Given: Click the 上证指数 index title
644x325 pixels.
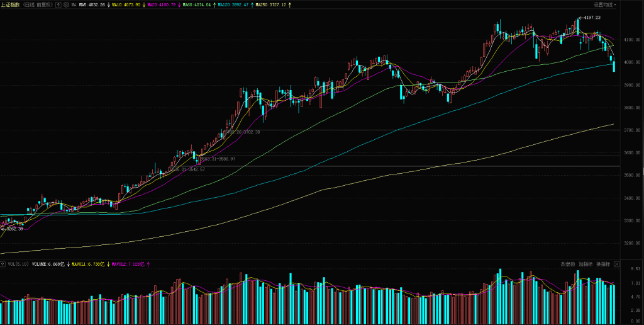Looking at the screenshot, I should point(11,4).
